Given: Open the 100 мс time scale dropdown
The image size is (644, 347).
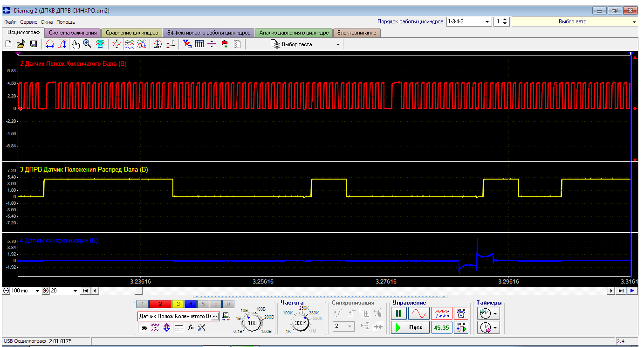Looking at the screenshot, I should [x=38, y=291].
